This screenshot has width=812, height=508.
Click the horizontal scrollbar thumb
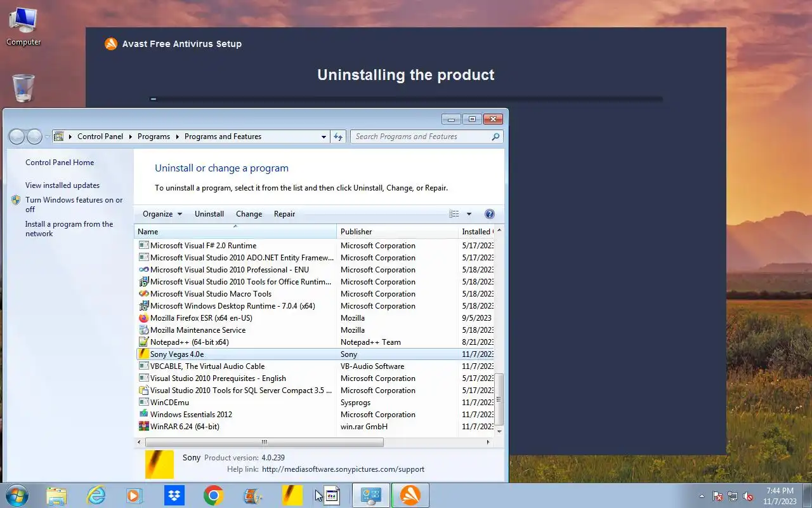tap(265, 442)
